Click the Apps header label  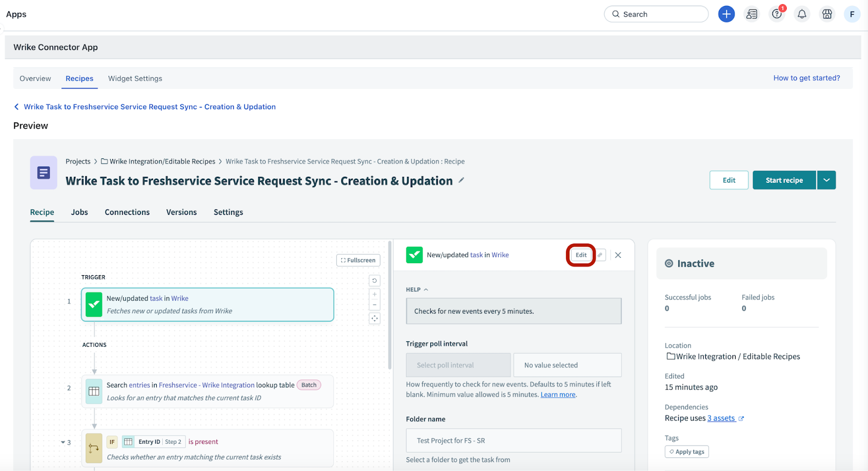pyautogui.click(x=16, y=14)
